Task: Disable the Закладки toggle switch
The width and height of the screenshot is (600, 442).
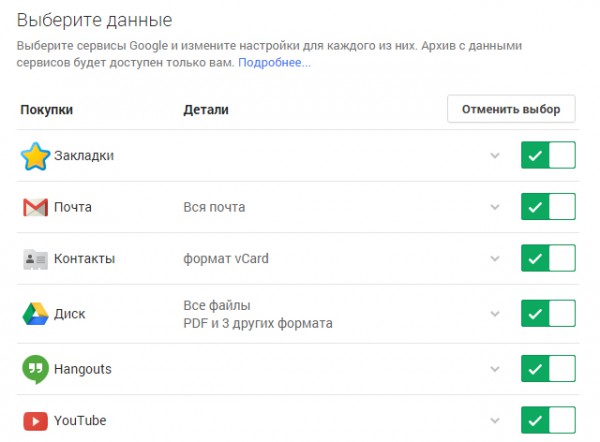Action: [x=548, y=155]
